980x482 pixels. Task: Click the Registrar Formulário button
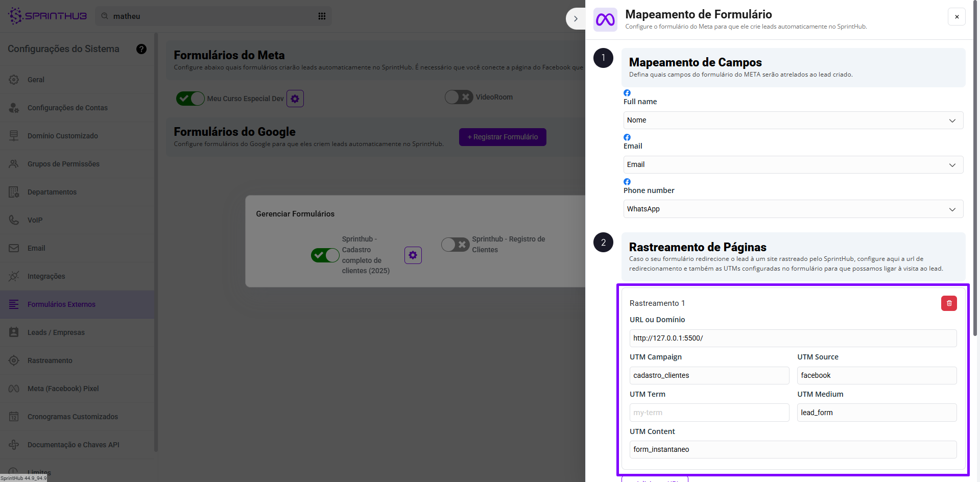503,137
